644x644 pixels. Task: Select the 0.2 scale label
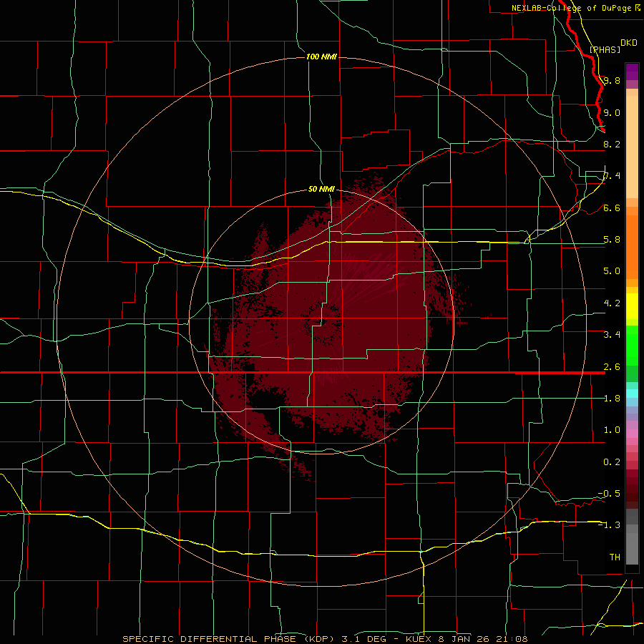pos(612,462)
